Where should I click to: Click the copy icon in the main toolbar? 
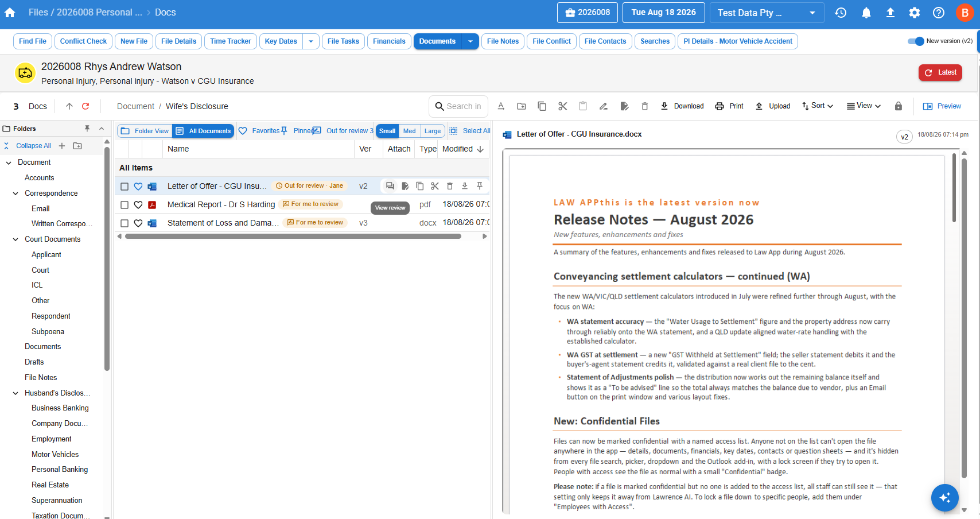(542, 106)
